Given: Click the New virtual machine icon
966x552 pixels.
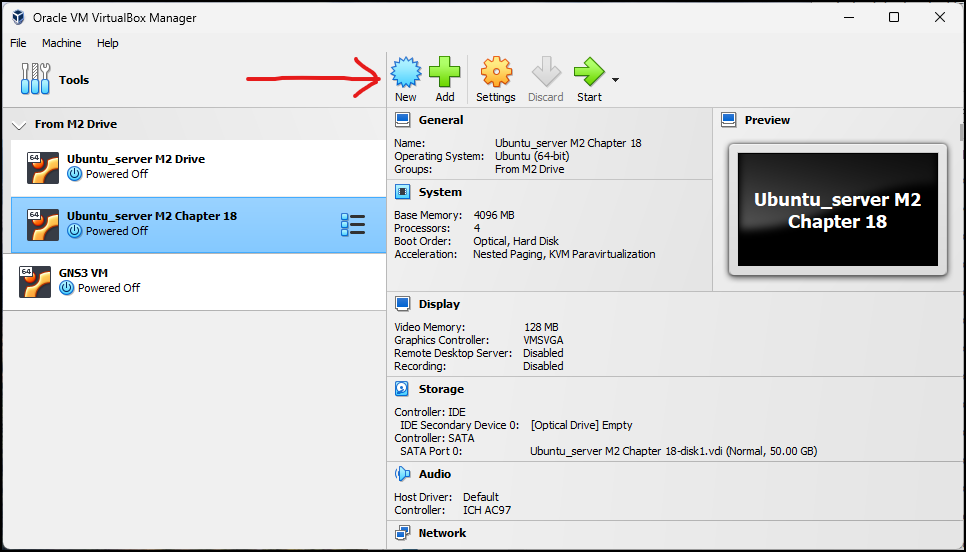Looking at the screenshot, I should [405, 71].
